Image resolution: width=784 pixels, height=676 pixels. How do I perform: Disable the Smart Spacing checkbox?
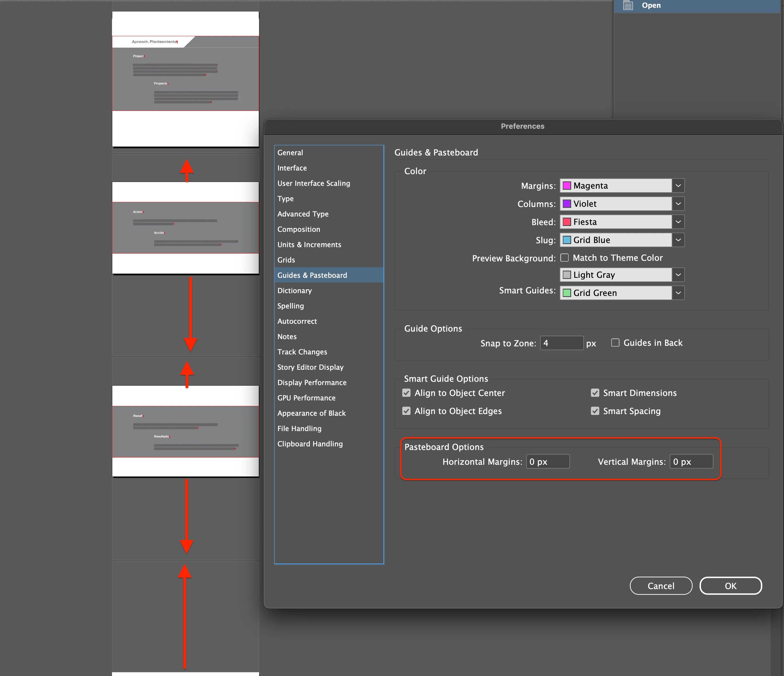[595, 411]
